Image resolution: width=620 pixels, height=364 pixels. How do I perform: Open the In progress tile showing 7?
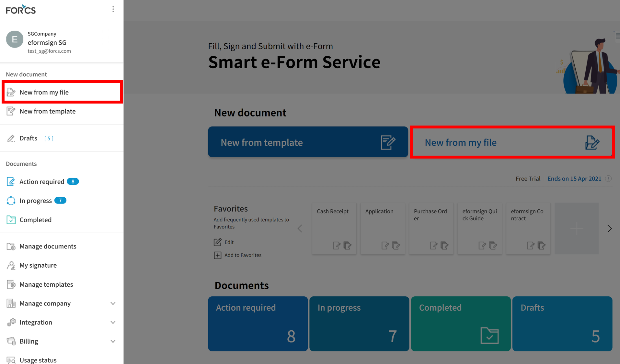[359, 324]
